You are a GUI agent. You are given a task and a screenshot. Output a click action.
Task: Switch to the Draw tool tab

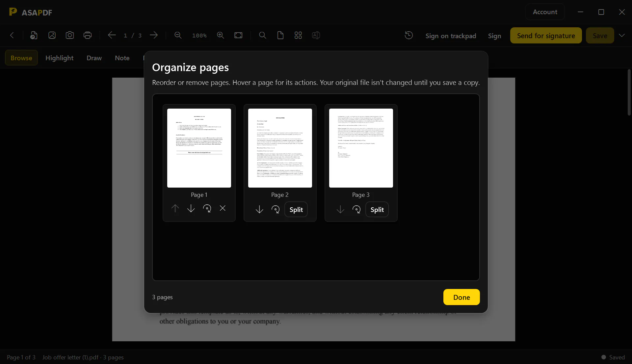point(94,58)
